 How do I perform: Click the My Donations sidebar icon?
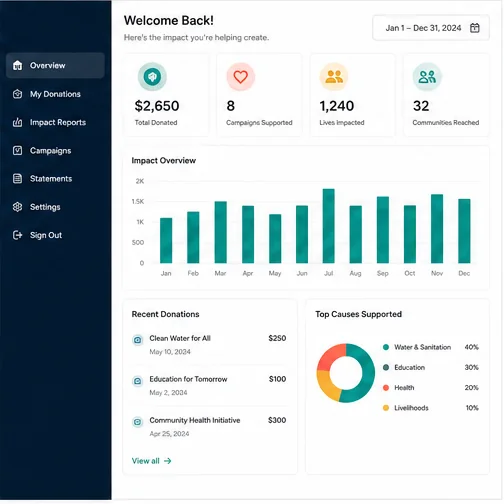pos(17,94)
